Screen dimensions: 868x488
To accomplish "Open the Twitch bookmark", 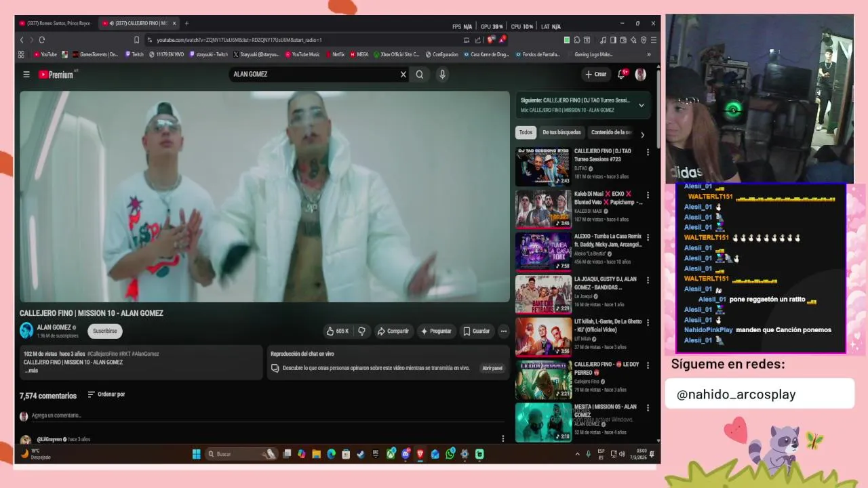I will point(134,55).
